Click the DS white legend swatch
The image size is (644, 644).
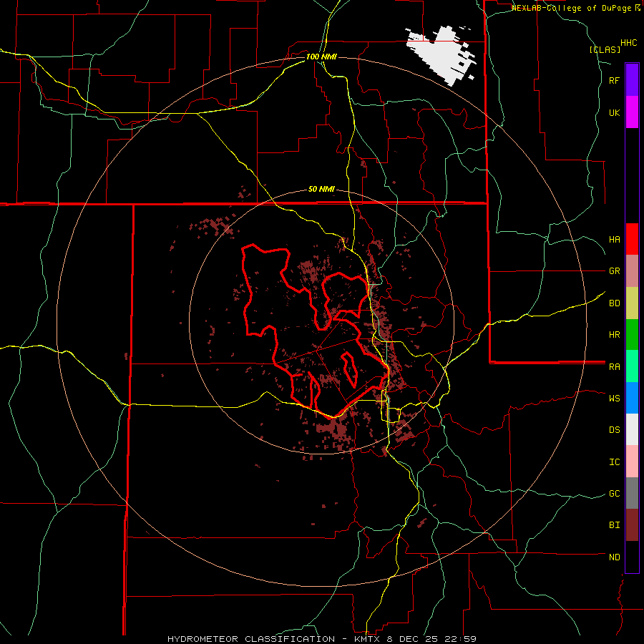coord(632,429)
